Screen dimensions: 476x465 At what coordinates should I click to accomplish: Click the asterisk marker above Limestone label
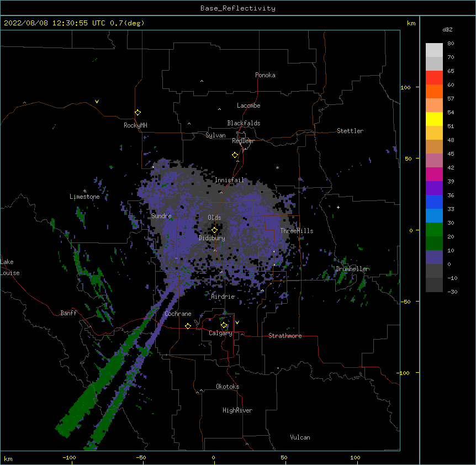click(x=85, y=191)
